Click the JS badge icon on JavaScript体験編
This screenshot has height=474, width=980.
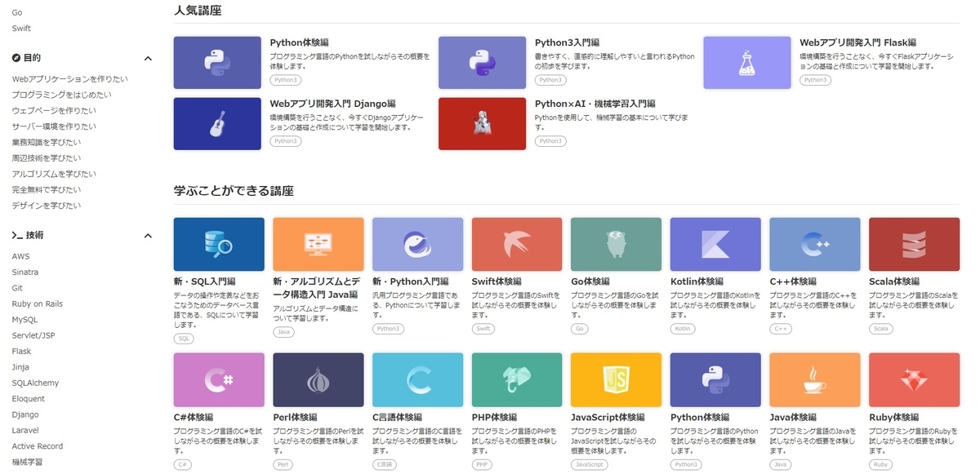[616, 380]
